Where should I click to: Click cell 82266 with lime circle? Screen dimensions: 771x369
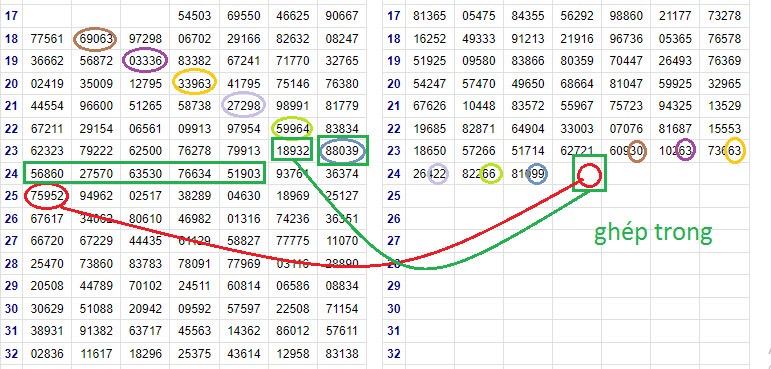(479, 174)
